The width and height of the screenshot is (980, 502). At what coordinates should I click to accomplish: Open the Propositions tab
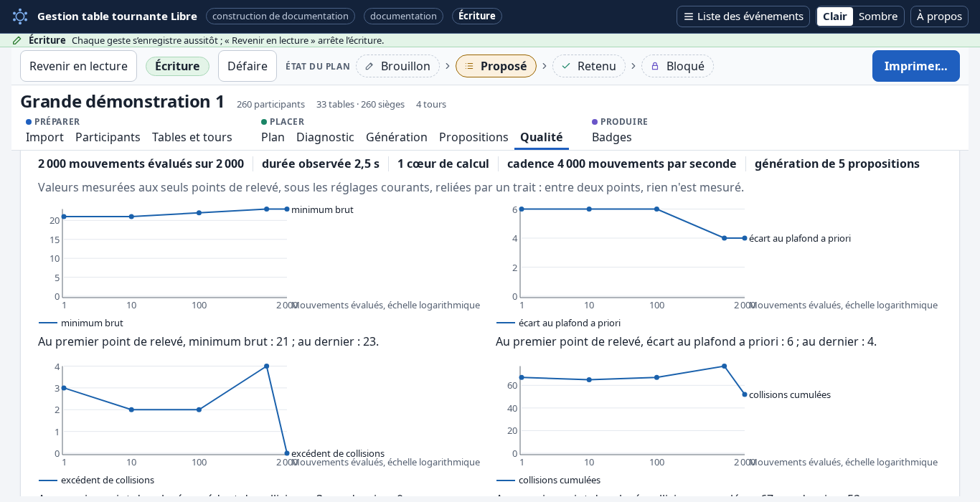(473, 137)
